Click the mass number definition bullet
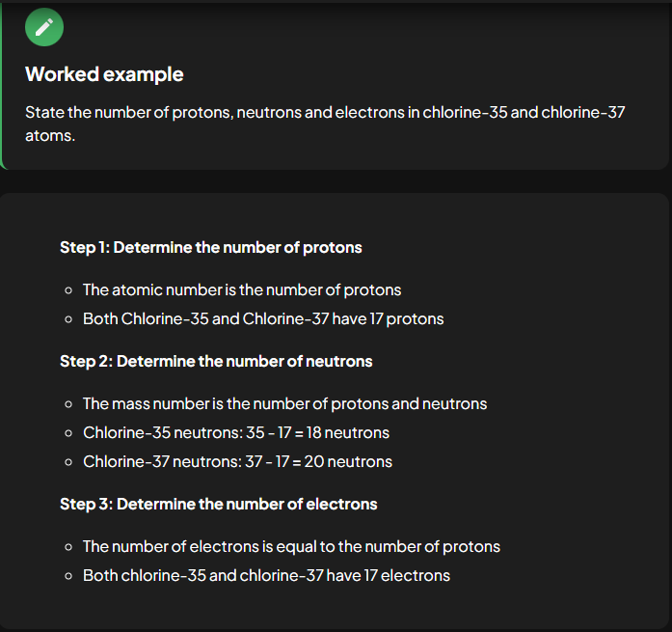 (284, 403)
